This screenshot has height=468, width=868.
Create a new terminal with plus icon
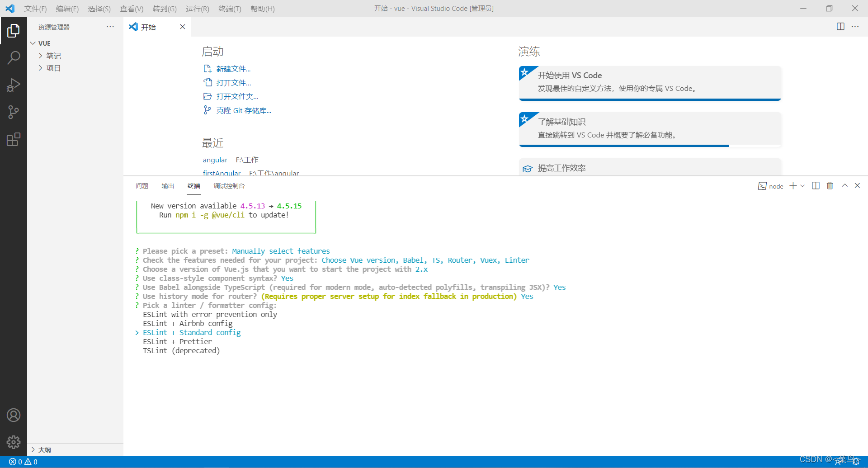(x=793, y=186)
